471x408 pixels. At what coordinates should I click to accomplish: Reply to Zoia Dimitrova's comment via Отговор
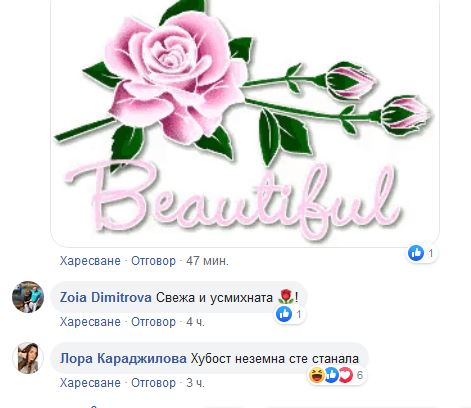tap(153, 322)
